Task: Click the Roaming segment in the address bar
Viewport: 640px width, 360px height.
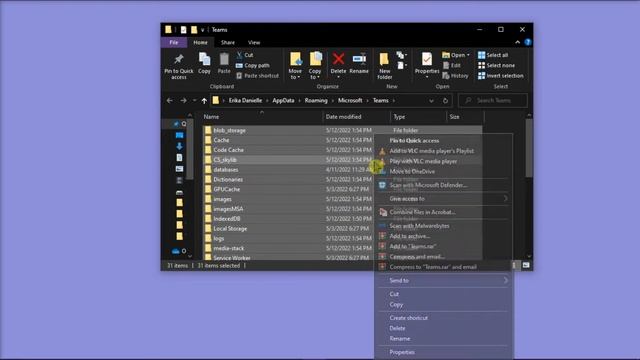Action: pos(316,100)
